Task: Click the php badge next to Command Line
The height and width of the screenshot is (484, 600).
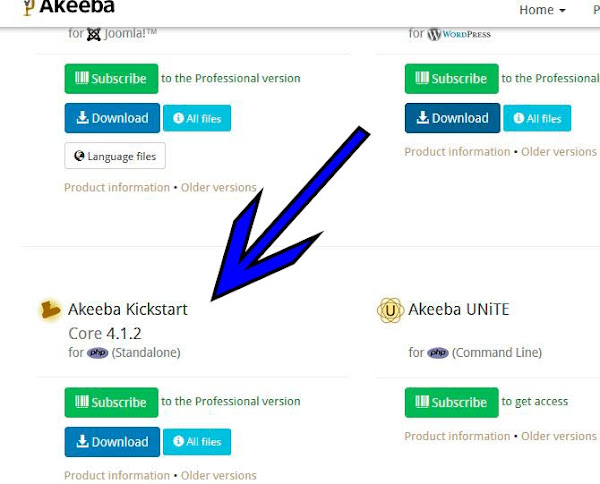Action: click(438, 352)
